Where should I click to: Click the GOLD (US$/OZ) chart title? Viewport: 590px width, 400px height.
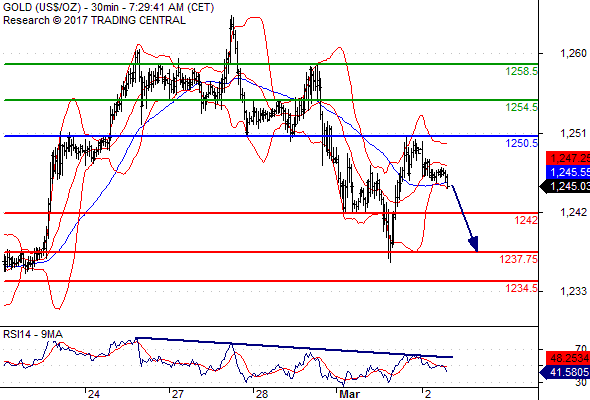108,8
